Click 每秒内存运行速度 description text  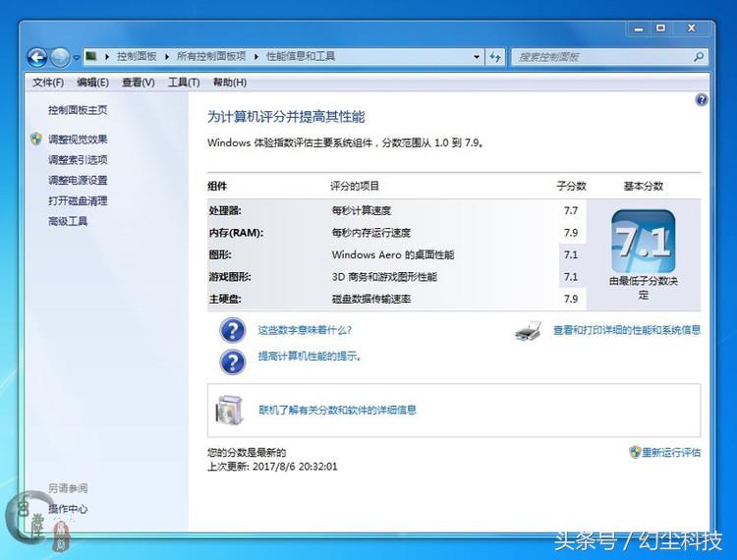[371, 233]
